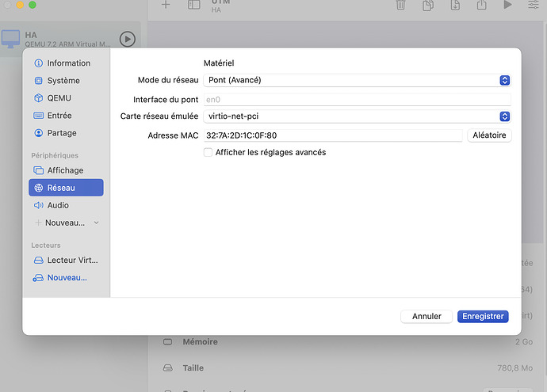
Task: Click the Aléatoire button
Action: [x=489, y=135]
